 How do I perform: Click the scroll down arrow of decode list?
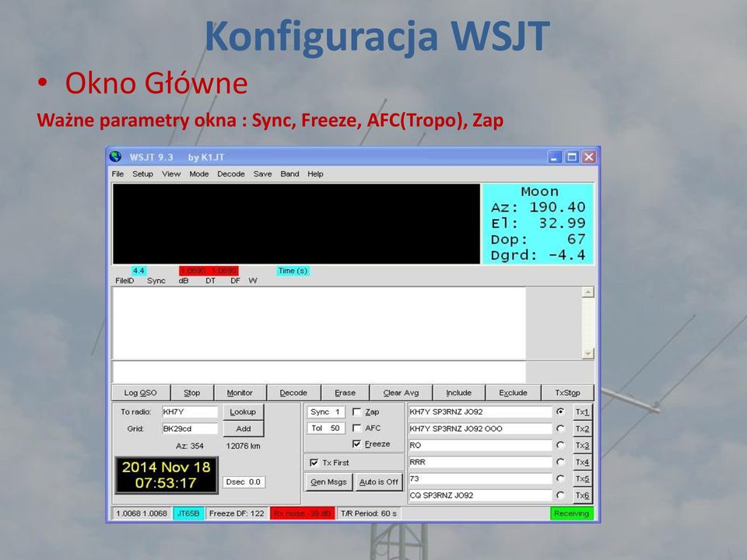point(588,353)
